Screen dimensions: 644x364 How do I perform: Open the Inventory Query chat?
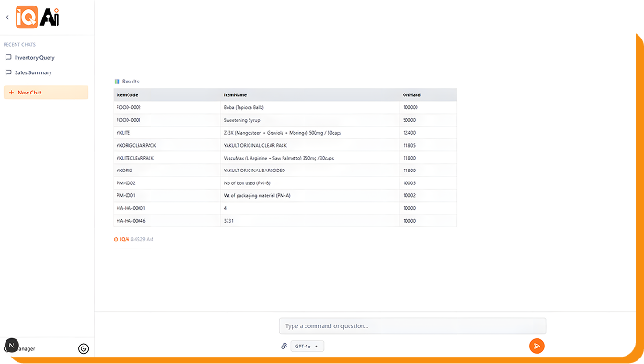35,58
